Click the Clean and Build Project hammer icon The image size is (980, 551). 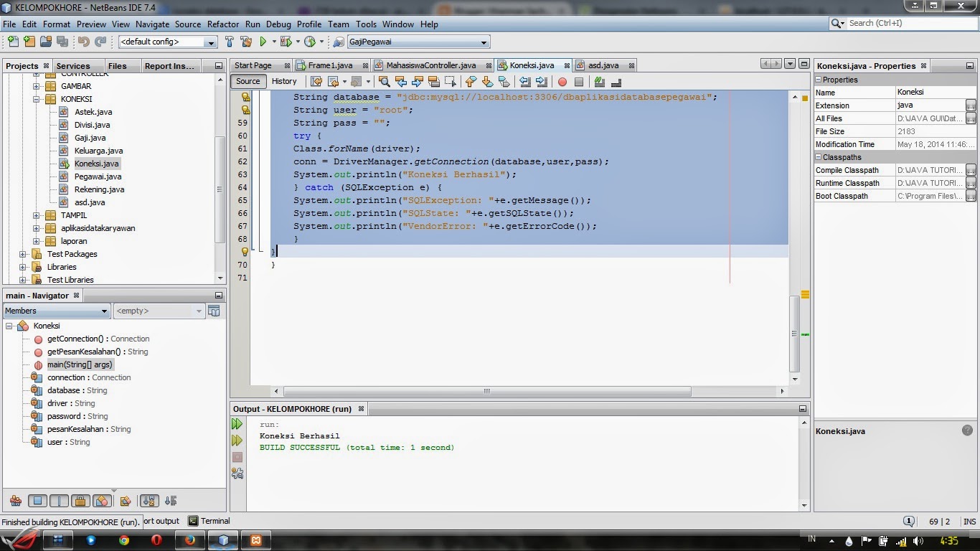(x=247, y=42)
